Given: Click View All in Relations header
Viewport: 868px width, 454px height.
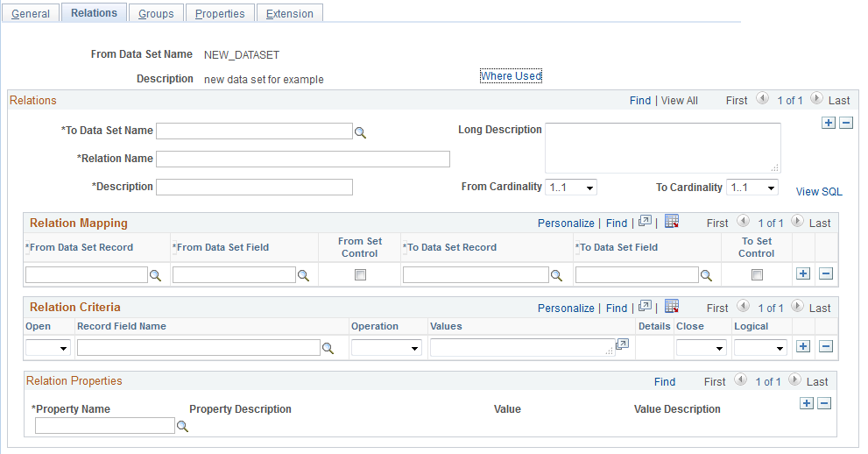Looking at the screenshot, I should pyautogui.click(x=679, y=100).
